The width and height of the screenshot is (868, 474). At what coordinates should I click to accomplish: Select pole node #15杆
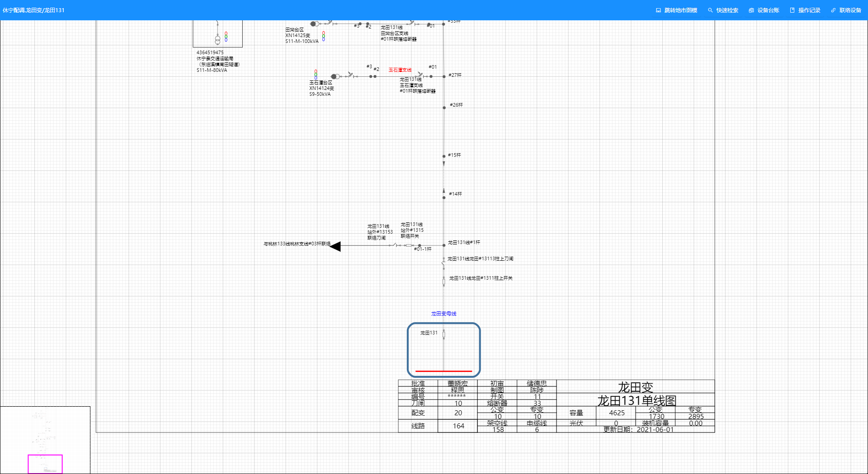(444, 156)
